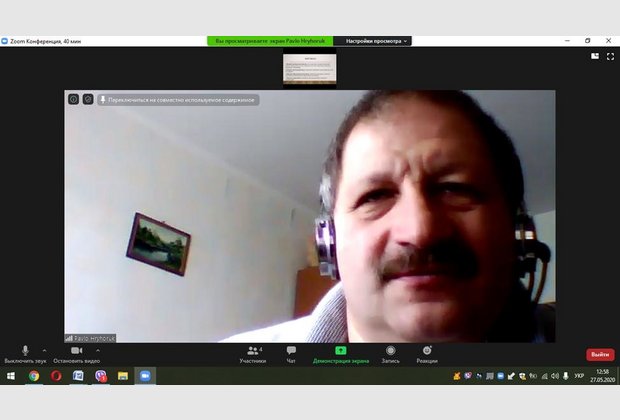The image size is (620, 420).
Task: Click the green 'Вы просматриваете экран' banner
Action: click(x=270, y=41)
